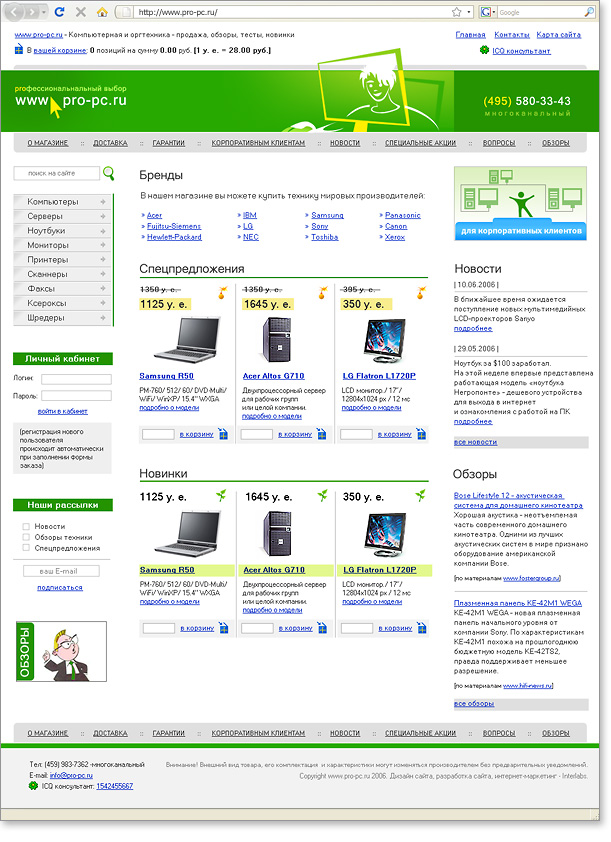
Task: Expand the Факсы category arrow
Action: [103, 288]
